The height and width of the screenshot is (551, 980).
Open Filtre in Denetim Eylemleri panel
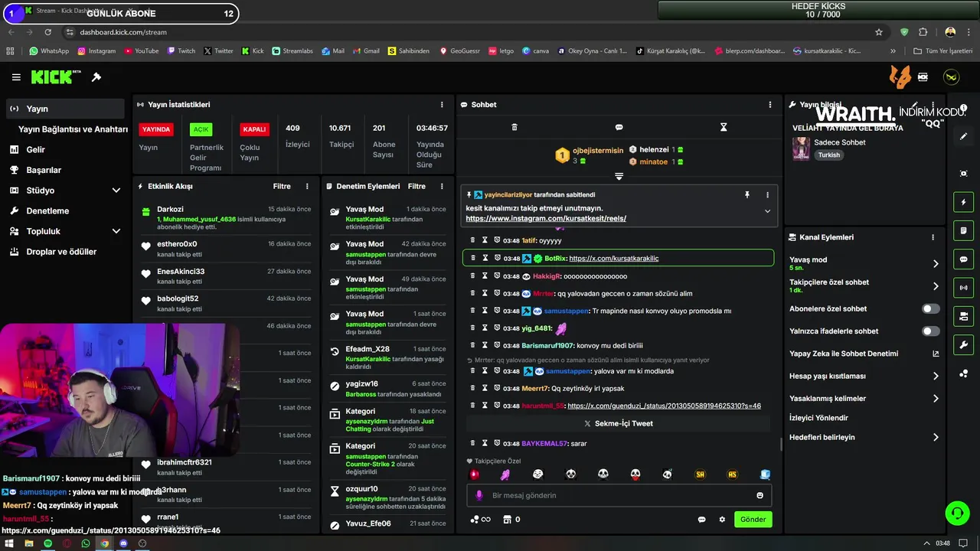click(x=416, y=186)
